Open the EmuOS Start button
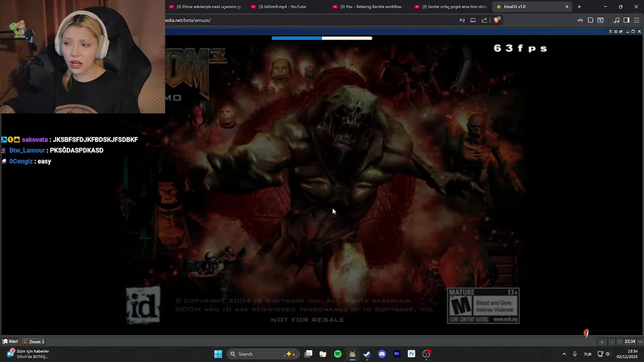Screen dimensions: 644x362 point(10,341)
